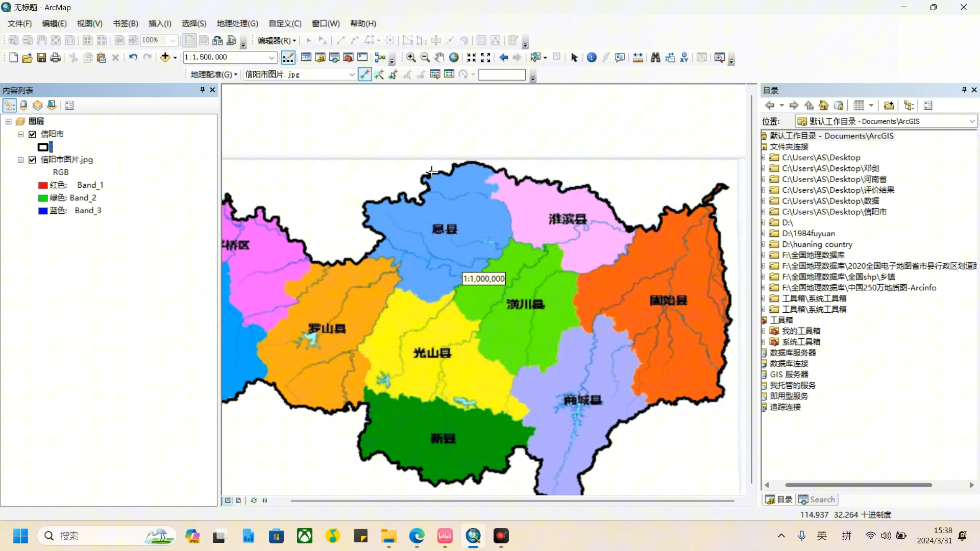Open the Windows Start menu

tap(20, 536)
